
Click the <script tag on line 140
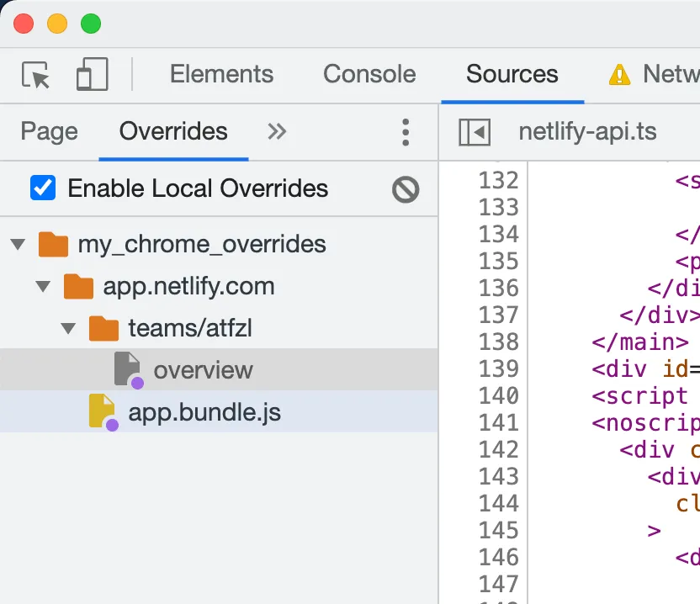[639, 396]
